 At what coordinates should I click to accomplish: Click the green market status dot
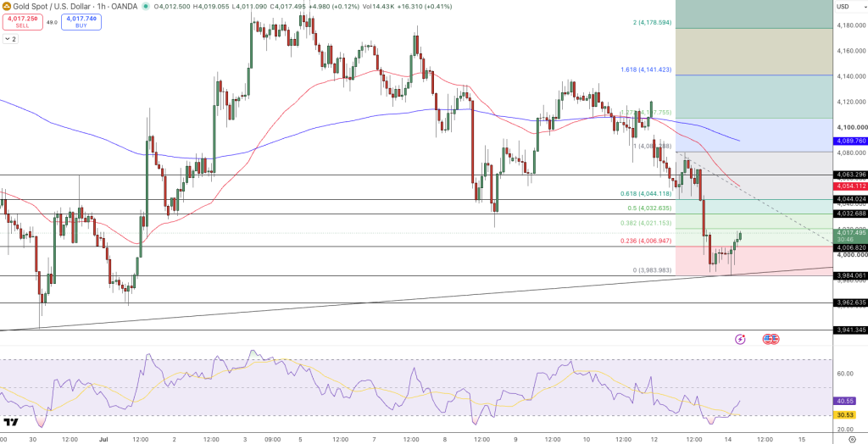click(146, 7)
